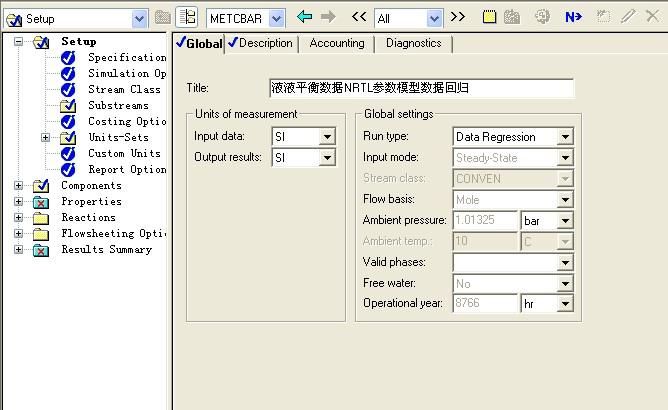Select Report Options in the tree
668x410 pixels.
point(127,170)
